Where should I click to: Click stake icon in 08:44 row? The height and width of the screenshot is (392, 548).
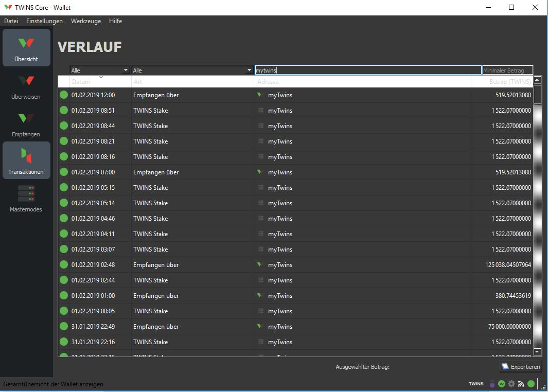pyautogui.click(x=261, y=126)
